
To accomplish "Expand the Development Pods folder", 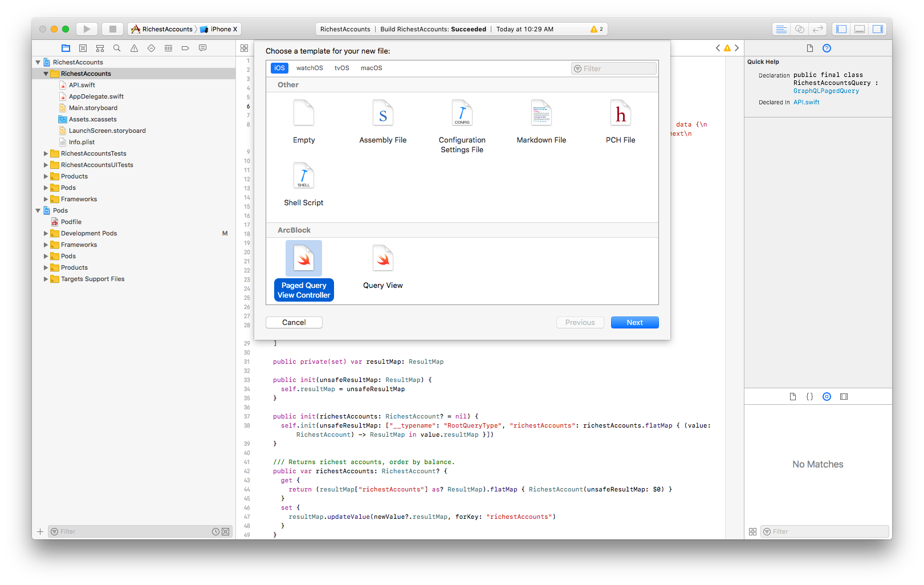I will pyautogui.click(x=46, y=234).
